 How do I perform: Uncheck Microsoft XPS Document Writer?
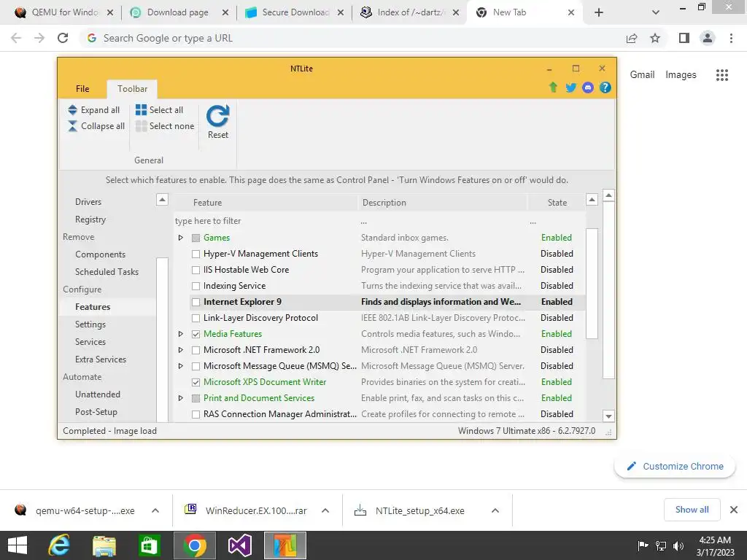[x=196, y=382]
